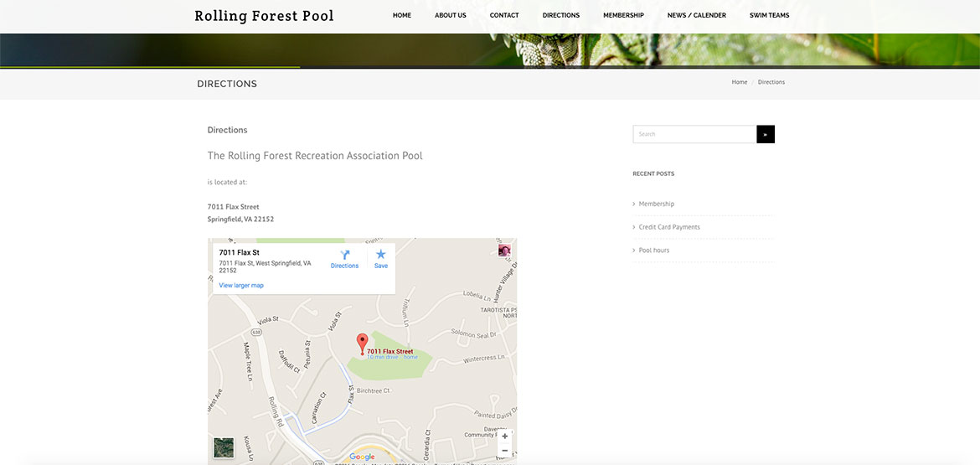
Task: Click the red map pin marker
Action: pyautogui.click(x=362, y=344)
